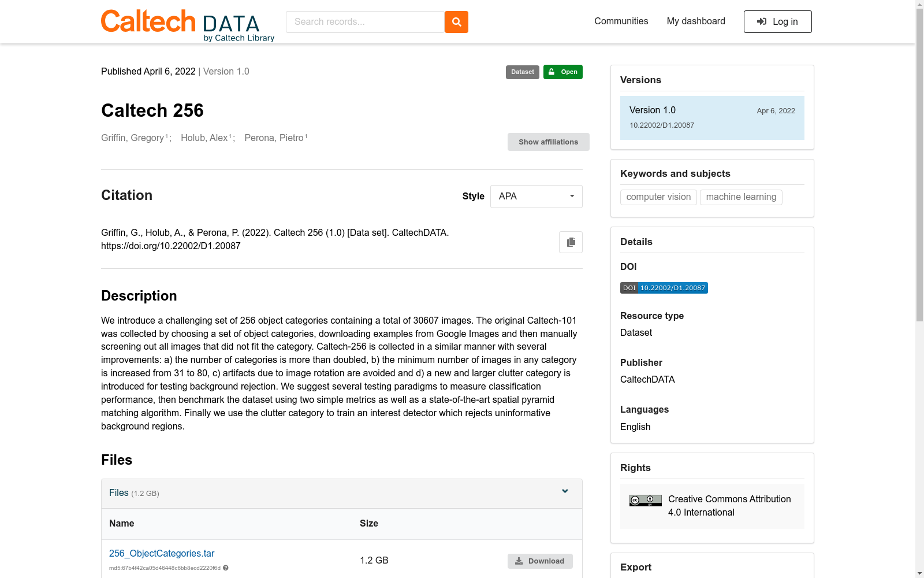
Task: Click the Resource type value Dataset
Action: pos(636,333)
